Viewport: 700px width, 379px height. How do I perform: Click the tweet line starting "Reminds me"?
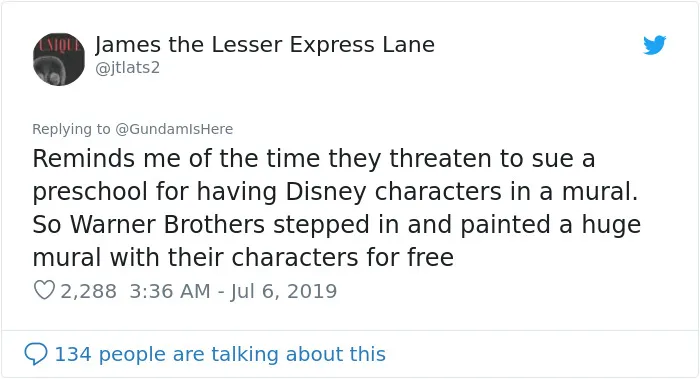pyautogui.click(x=314, y=159)
